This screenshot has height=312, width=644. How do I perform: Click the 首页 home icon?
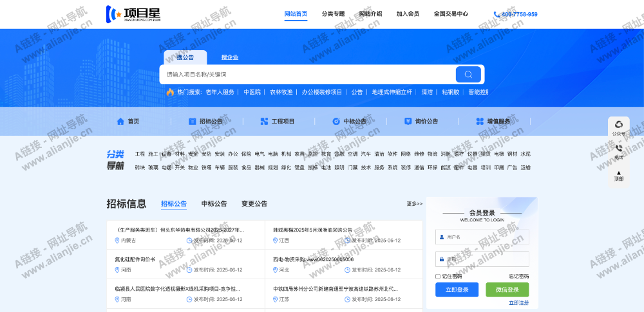pyautogui.click(x=120, y=121)
